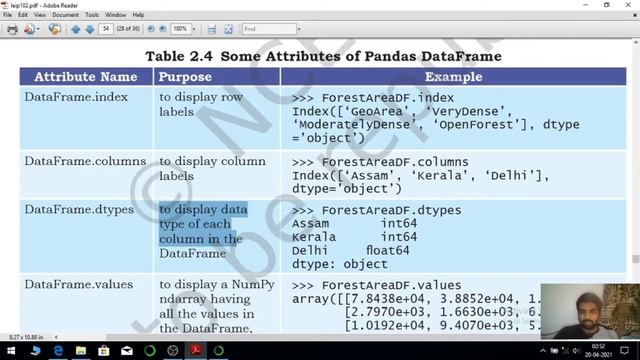Click the highlighted 'to display data' text

pyautogui.click(x=203, y=209)
